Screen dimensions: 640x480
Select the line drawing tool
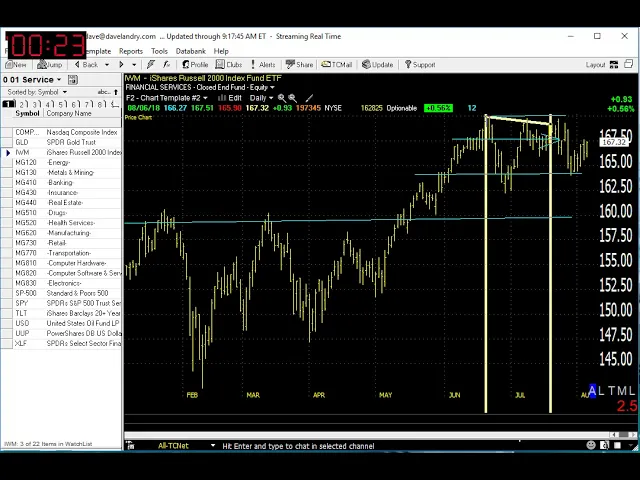pos(309,98)
